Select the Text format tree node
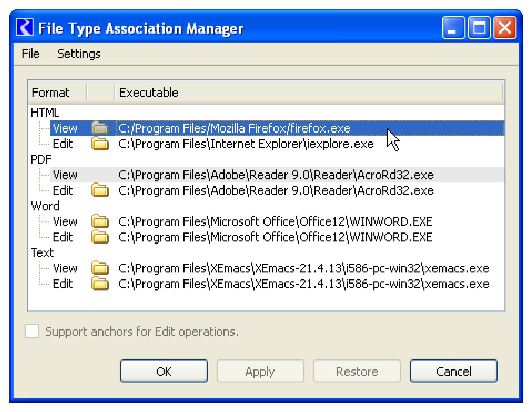Screen dimensions: 532x412 point(43,252)
